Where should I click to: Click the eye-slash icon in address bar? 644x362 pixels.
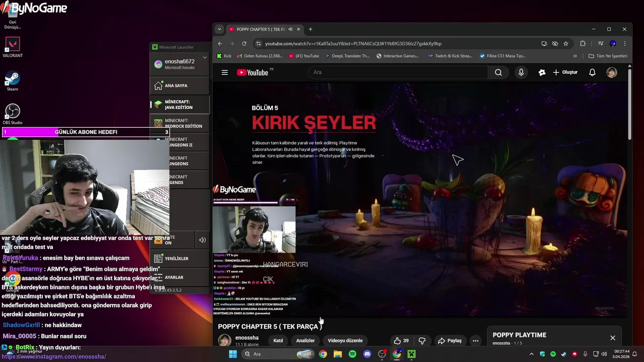click(555, 44)
